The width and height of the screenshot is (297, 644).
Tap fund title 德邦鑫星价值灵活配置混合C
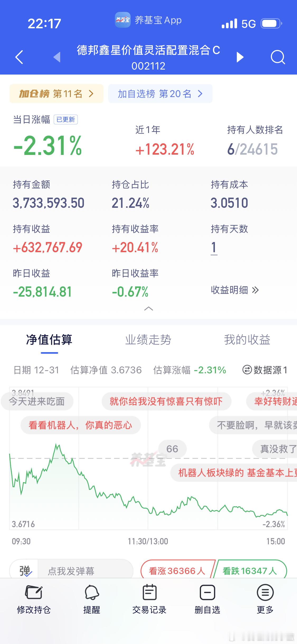[x=148, y=50]
